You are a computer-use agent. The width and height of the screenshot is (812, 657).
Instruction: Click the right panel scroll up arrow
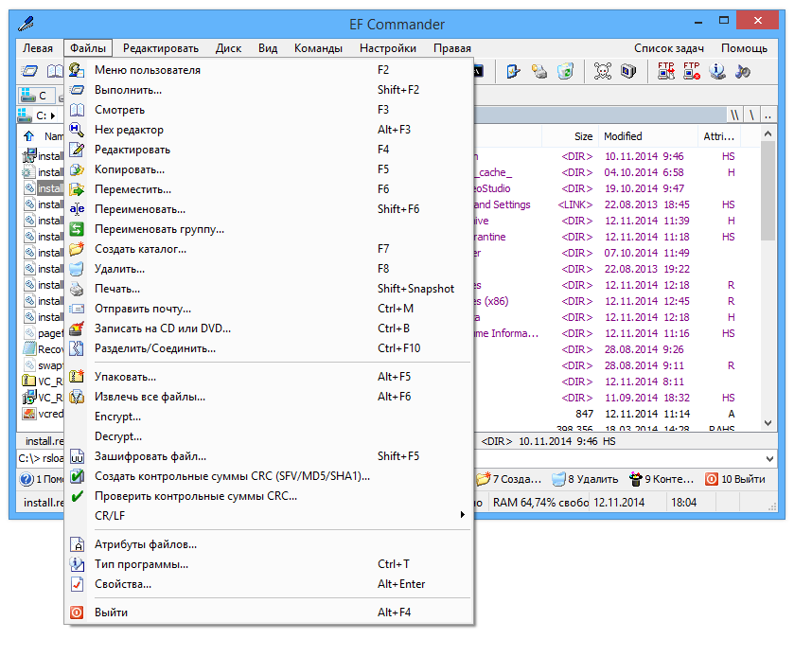[x=768, y=134]
